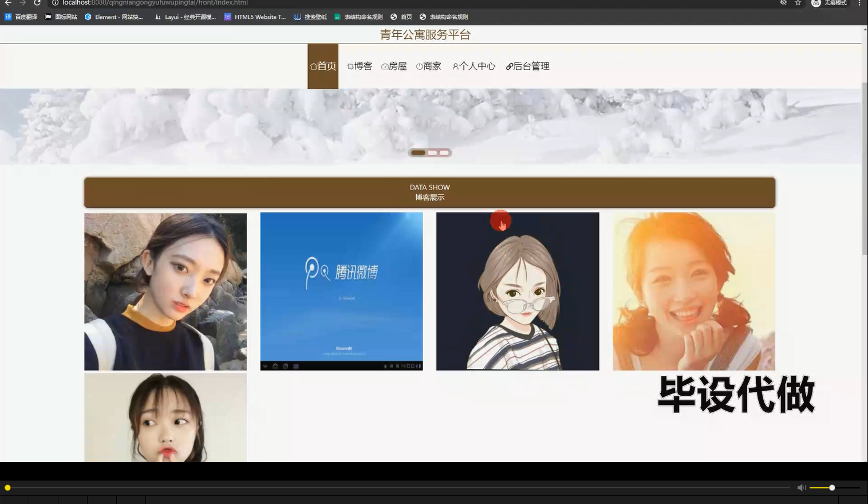Open the cartoon girl with glasses card
Screen dimensions: 868x504
[518, 292]
